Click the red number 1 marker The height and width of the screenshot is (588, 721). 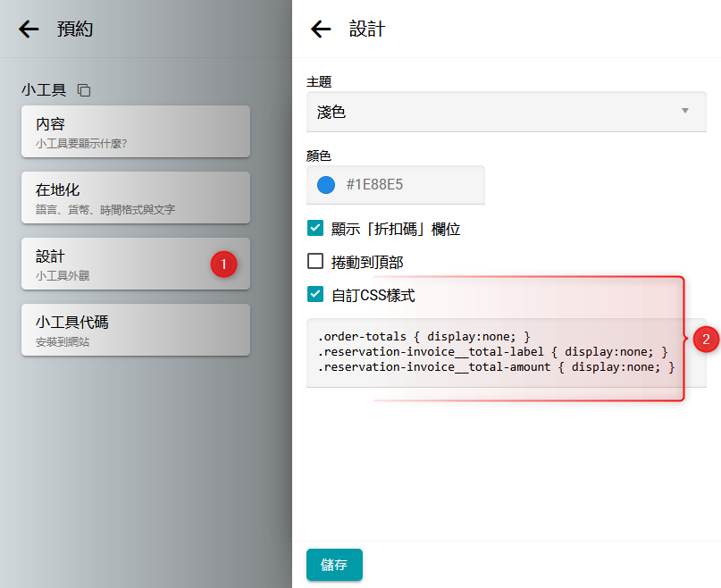click(x=223, y=264)
